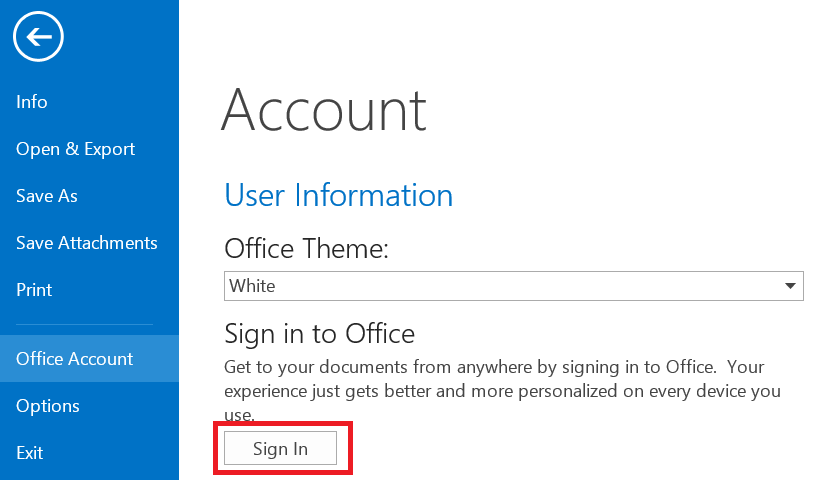Viewport: 818px width, 480px height.
Task: Go to Open & Export
Action: (x=75, y=149)
